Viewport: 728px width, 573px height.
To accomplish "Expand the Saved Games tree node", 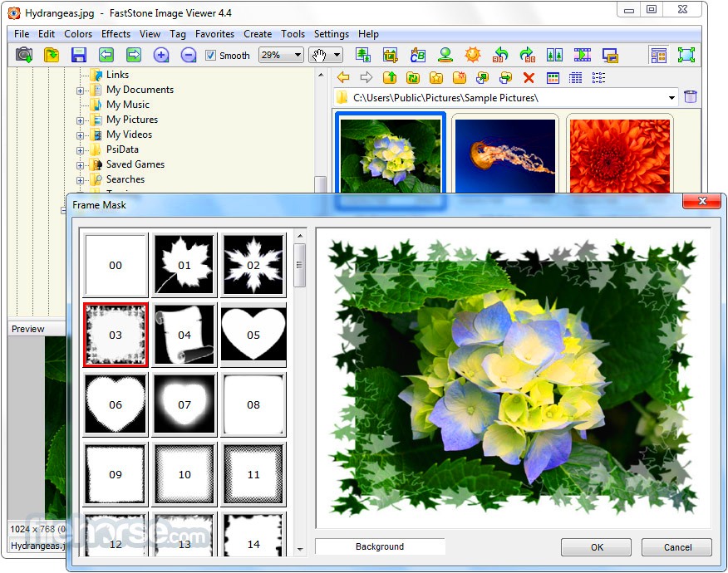I will [80, 165].
